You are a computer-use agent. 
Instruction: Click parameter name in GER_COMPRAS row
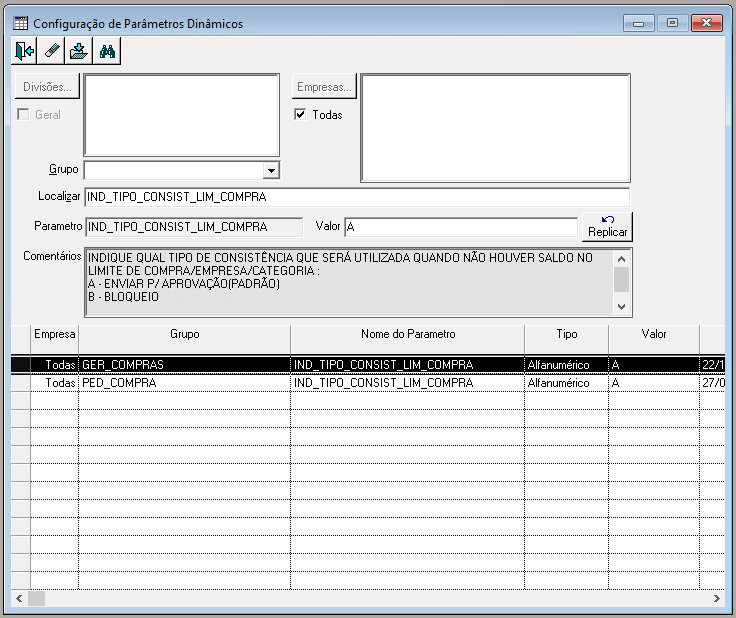pos(407,365)
